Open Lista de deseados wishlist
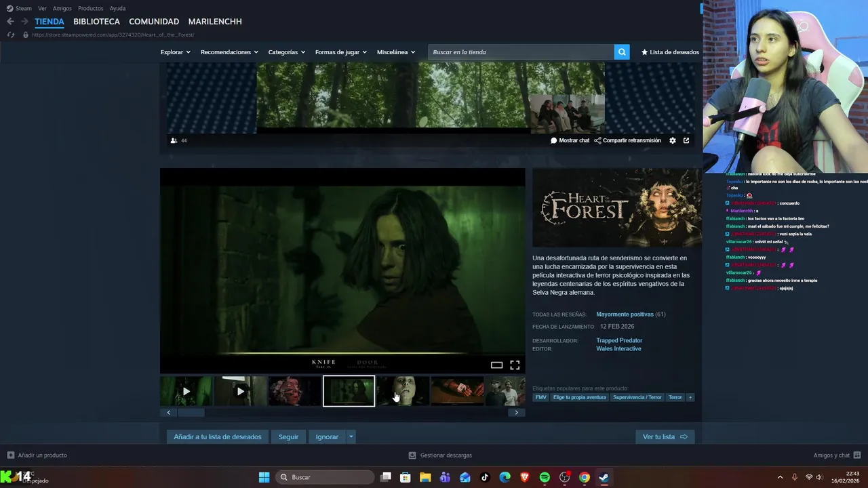The height and width of the screenshot is (488, 868). pyautogui.click(x=670, y=52)
